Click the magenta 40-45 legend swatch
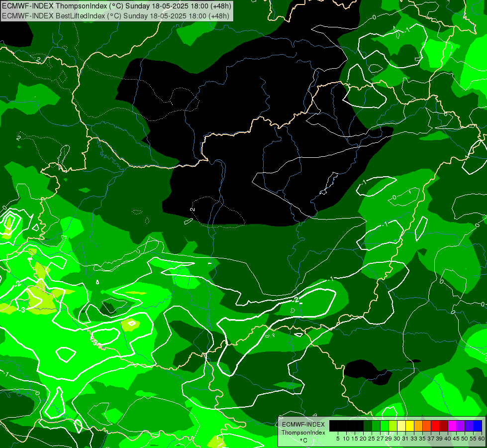 click(x=452, y=426)
